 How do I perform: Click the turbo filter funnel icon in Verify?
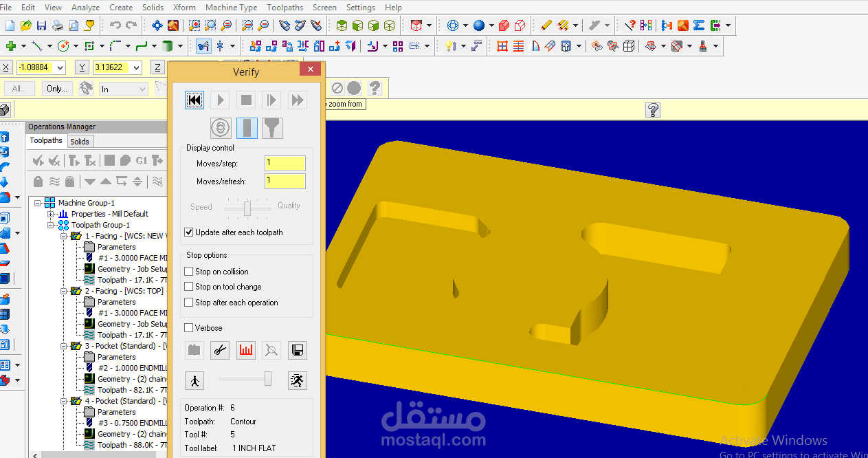click(272, 128)
